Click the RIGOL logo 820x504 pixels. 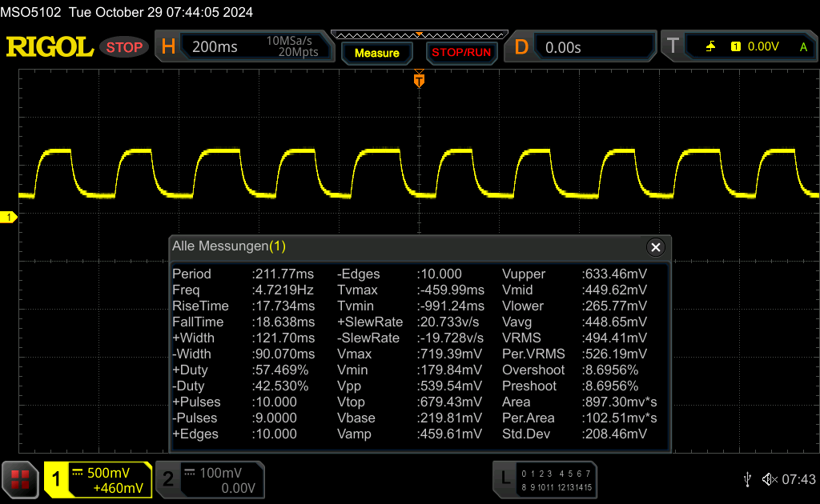point(50,47)
